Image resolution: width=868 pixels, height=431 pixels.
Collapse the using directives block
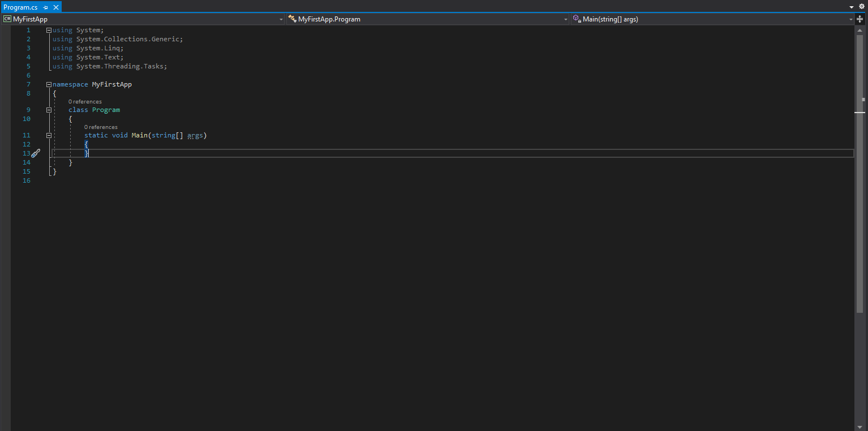click(49, 30)
